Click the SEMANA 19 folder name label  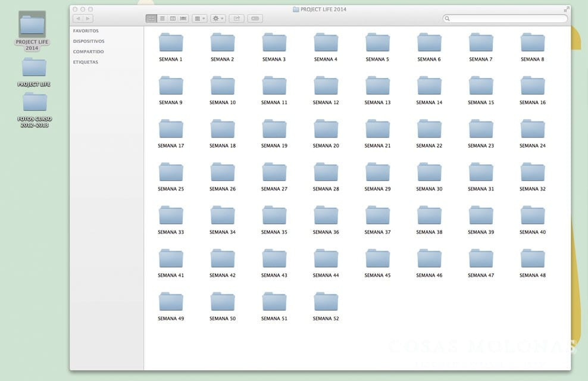point(274,145)
